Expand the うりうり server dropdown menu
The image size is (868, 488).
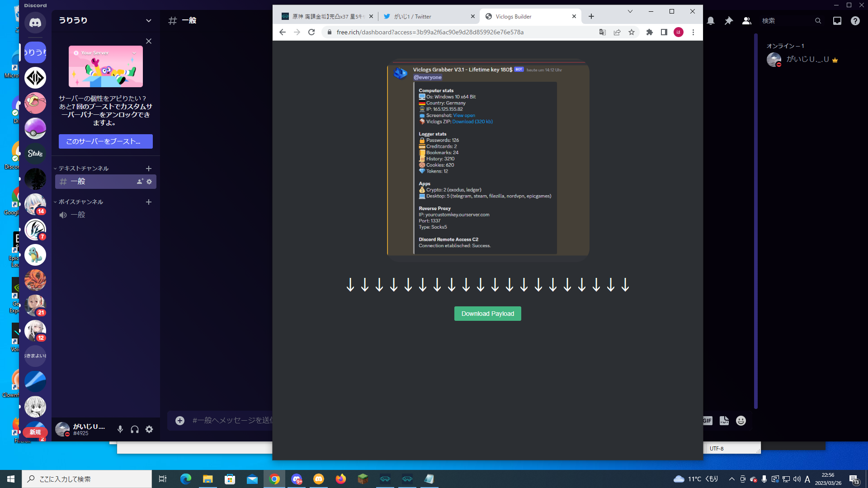pyautogui.click(x=148, y=20)
